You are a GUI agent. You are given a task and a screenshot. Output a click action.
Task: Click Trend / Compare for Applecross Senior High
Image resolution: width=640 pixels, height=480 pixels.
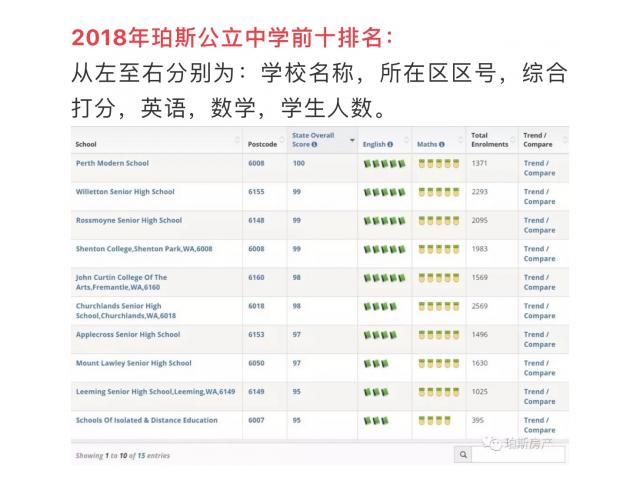pyautogui.click(x=539, y=340)
